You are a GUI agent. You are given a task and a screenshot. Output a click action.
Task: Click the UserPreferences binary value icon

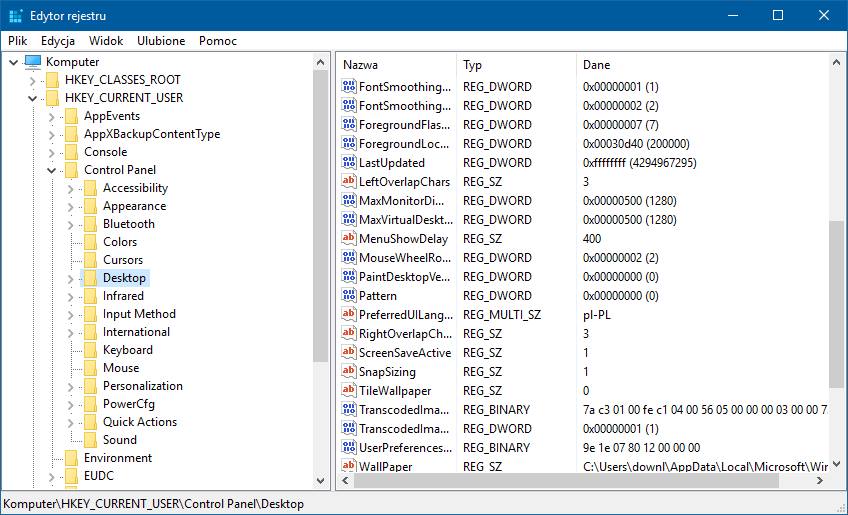point(349,447)
